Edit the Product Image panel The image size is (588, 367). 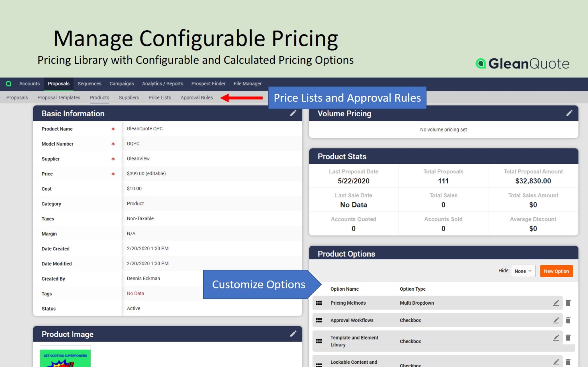293,333
